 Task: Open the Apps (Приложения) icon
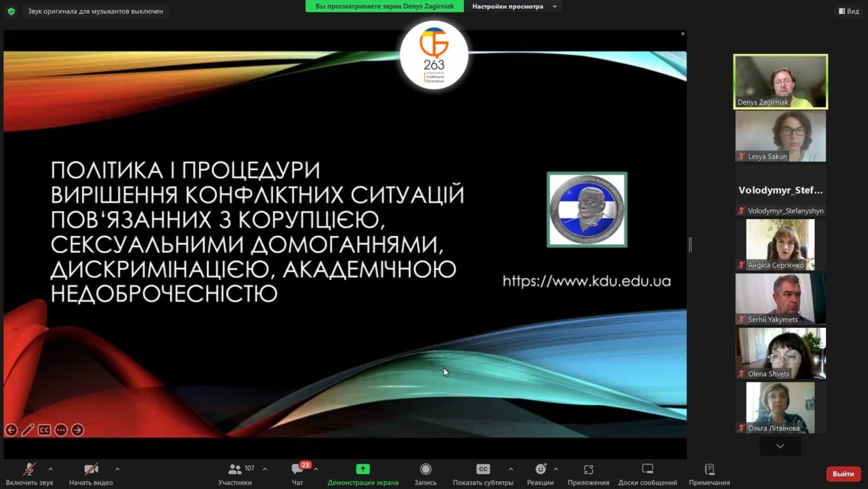click(x=588, y=469)
